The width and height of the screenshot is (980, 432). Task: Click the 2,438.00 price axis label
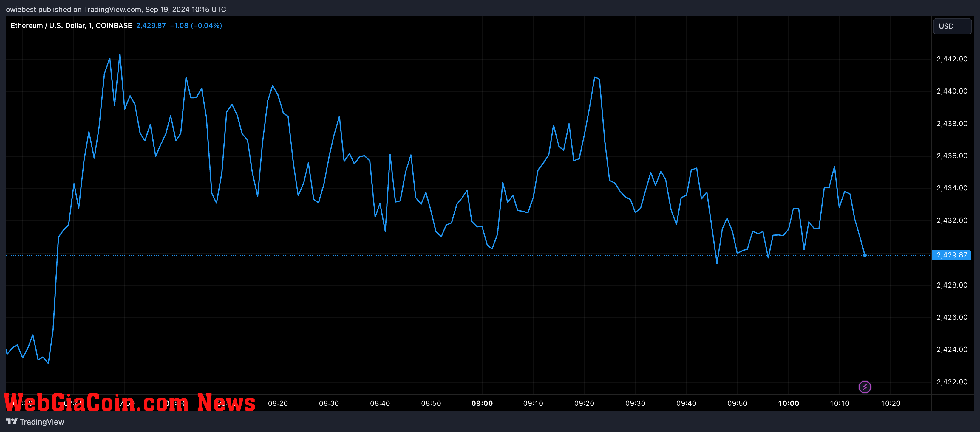pos(952,123)
